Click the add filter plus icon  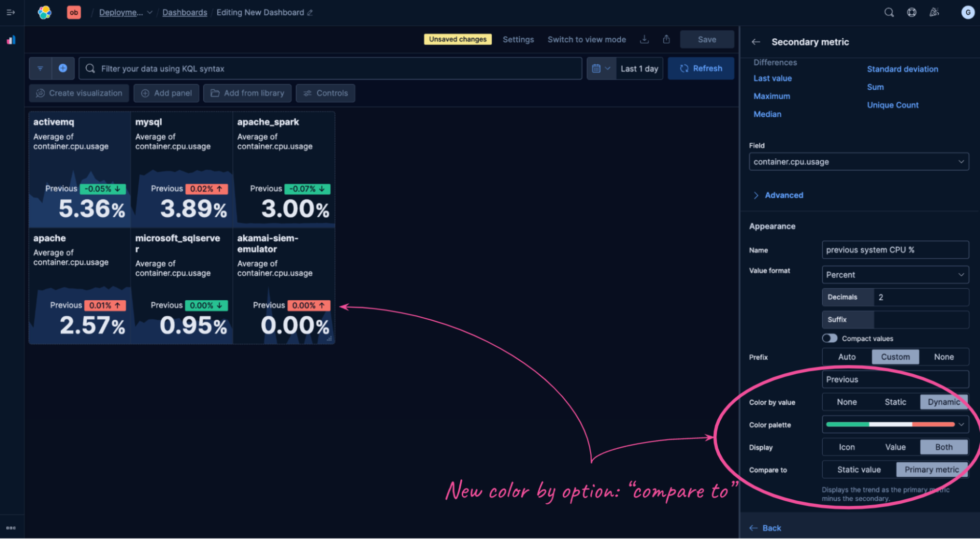(63, 68)
